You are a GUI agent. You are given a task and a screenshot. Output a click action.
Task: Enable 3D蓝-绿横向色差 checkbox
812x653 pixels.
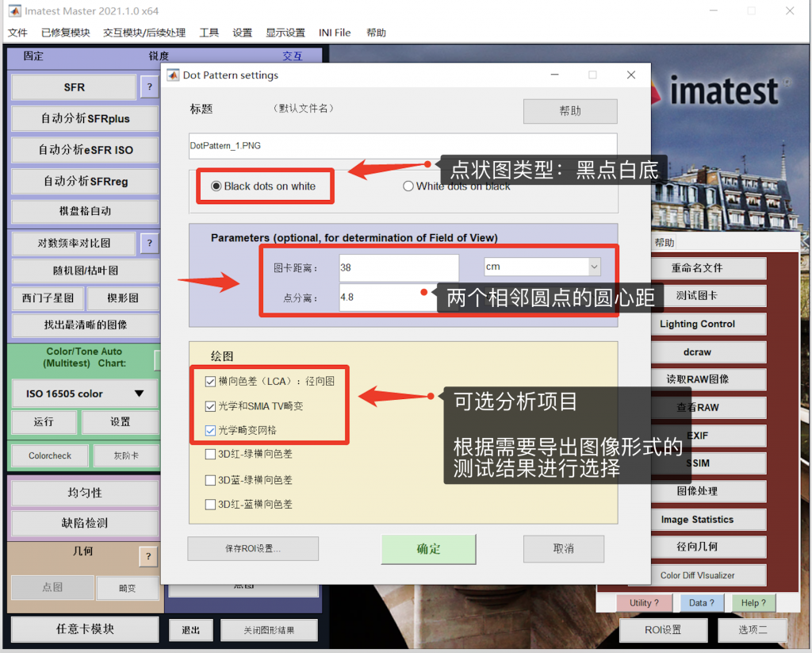(210, 480)
